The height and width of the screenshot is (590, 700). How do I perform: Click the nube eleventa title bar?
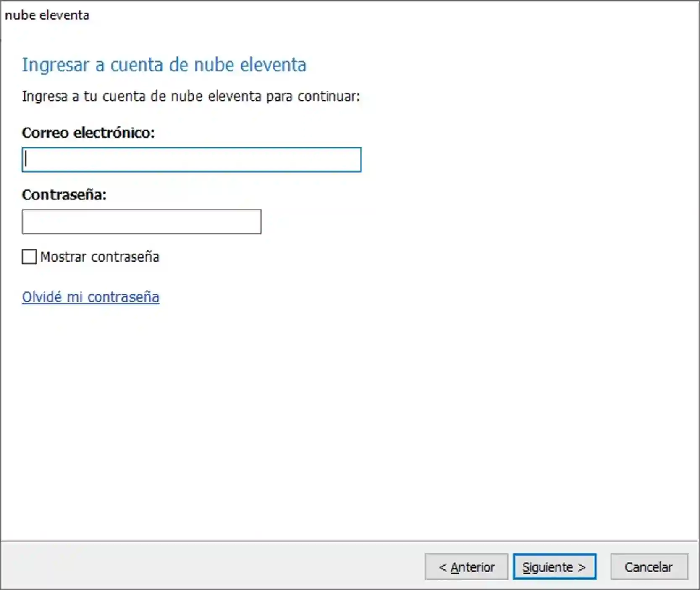click(47, 15)
